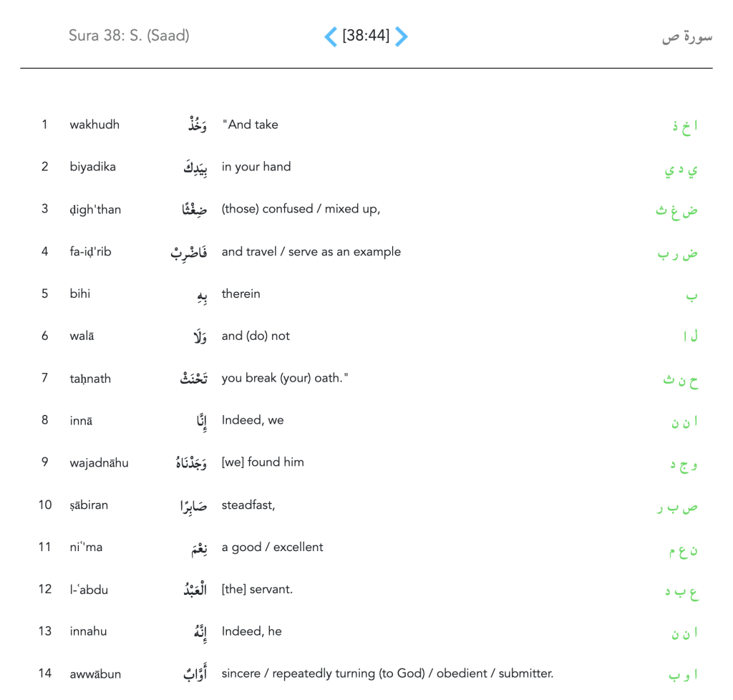Open green root link for l-ʿabdu
The image size is (733, 700).
(681, 592)
